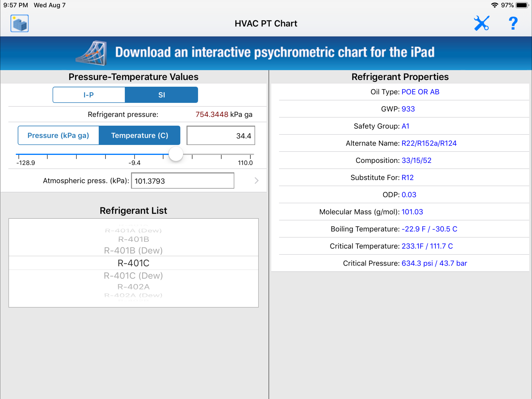Image resolution: width=532 pixels, height=399 pixels.
Task: Switch input to Pressure (kPa ga)
Action: pyautogui.click(x=58, y=135)
